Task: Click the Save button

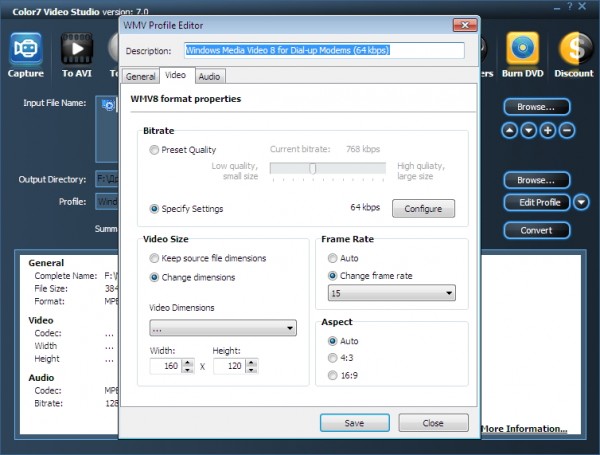Action: 355,423
